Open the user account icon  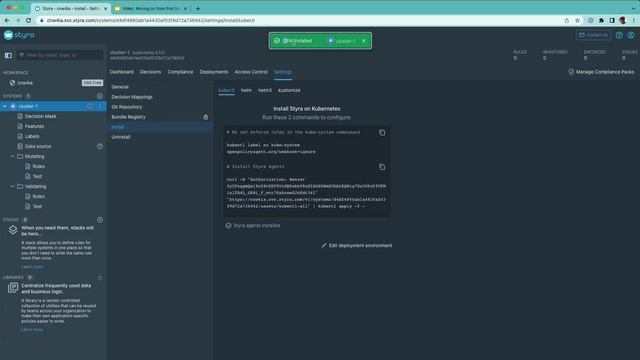tap(631, 35)
